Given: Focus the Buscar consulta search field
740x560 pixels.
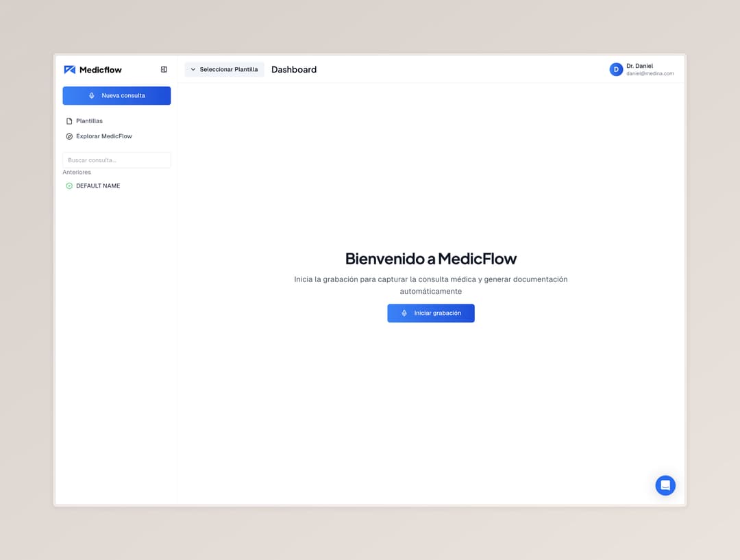Looking at the screenshot, I should [116, 160].
